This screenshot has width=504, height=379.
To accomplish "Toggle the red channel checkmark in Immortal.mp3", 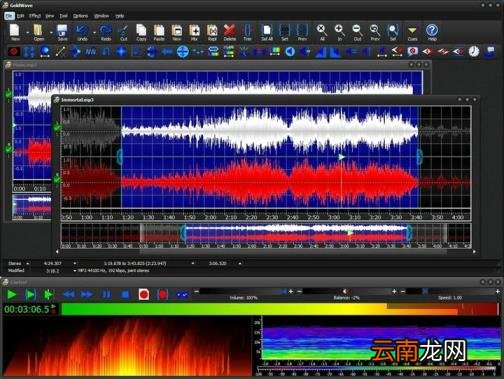I will (57, 180).
